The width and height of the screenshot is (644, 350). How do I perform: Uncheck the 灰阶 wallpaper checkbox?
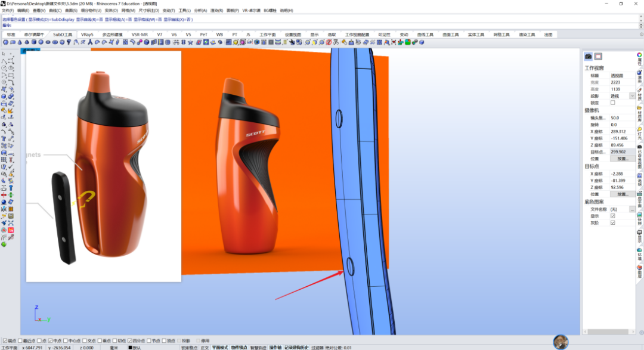pyautogui.click(x=613, y=222)
